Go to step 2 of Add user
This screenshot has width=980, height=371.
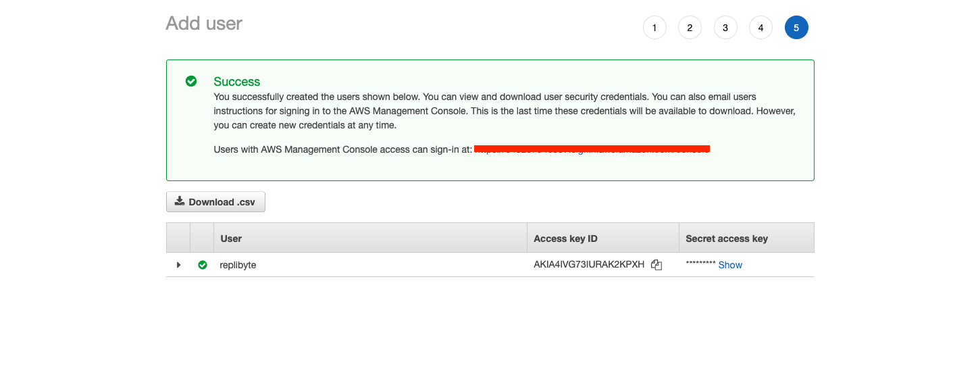pos(690,28)
